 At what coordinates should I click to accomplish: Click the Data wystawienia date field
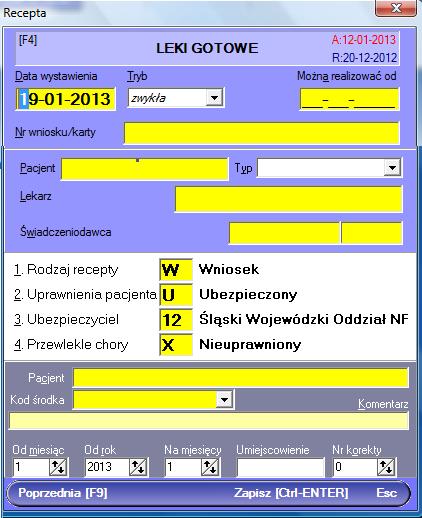[66, 99]
